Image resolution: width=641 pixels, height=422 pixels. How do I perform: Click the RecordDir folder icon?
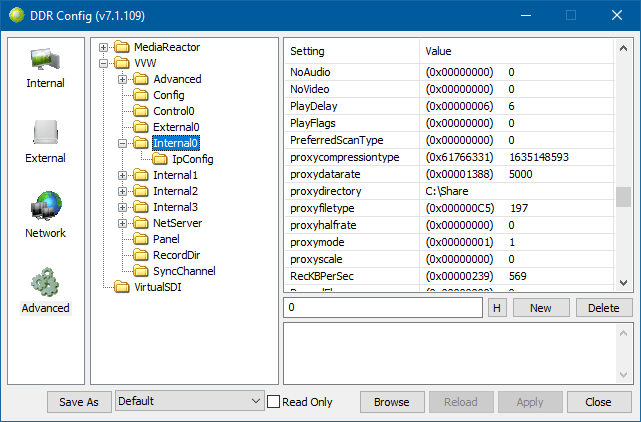click(x=141, y=255)
